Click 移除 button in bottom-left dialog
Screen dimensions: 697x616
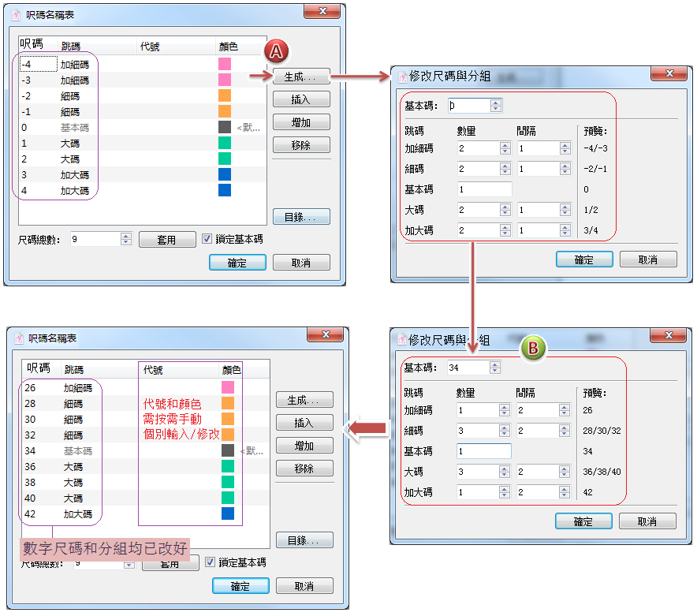304,469
